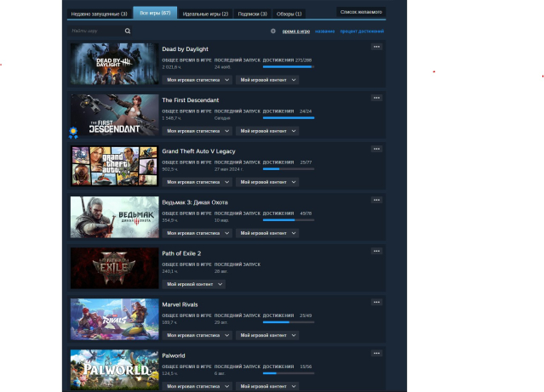Expand Path of Exile 2 'Мой игровой контент' dropdown

(194, 284)
